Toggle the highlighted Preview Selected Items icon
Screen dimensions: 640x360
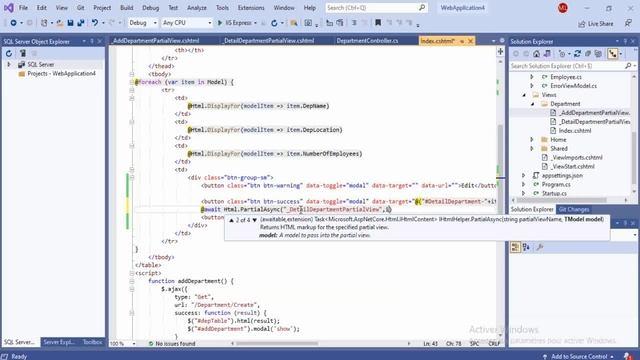pos(613,54)
